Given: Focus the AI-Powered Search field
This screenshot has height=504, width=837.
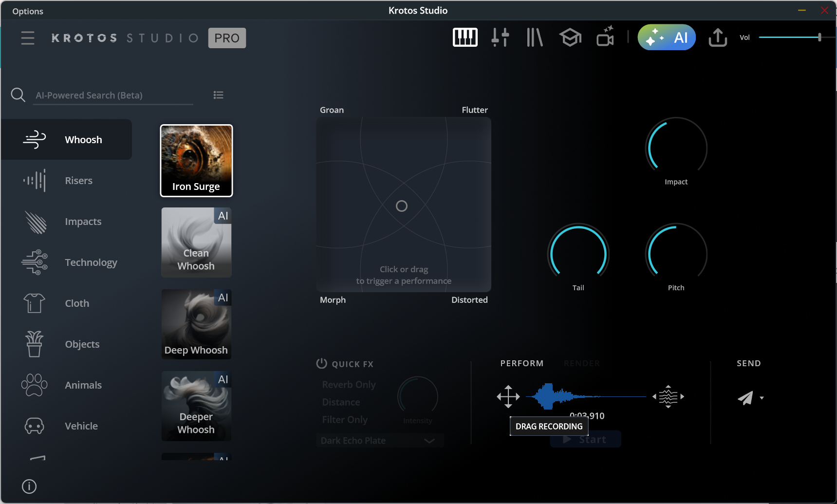Looking at the screenshot, I should click(x=114, y=95).
